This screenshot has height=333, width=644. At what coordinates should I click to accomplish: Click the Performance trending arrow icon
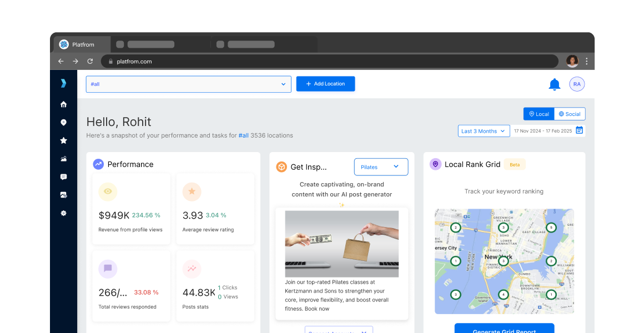click(x=98, y=164)
